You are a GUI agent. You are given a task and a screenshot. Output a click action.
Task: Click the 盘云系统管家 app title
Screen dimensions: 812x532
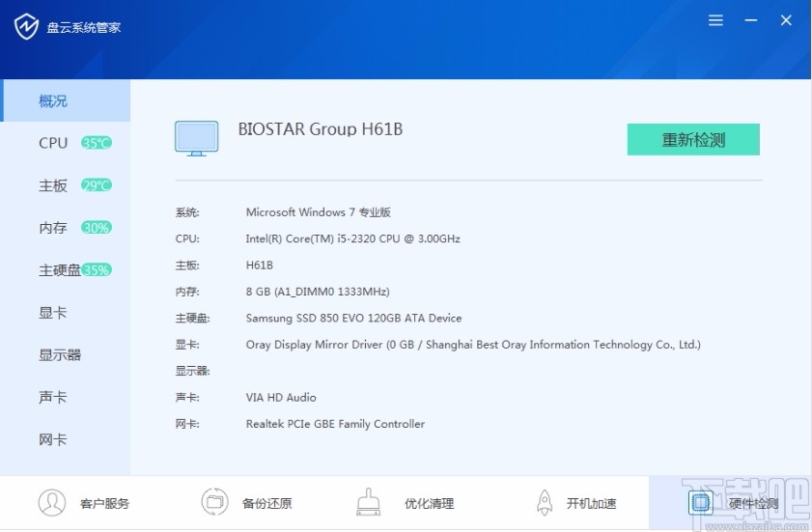click(84, 27)
